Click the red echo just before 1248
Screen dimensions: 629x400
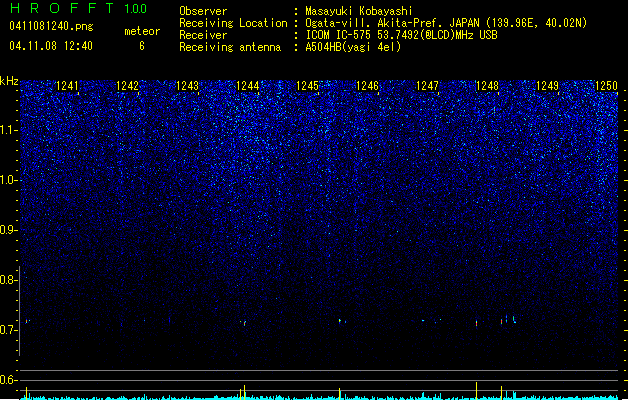477,323
